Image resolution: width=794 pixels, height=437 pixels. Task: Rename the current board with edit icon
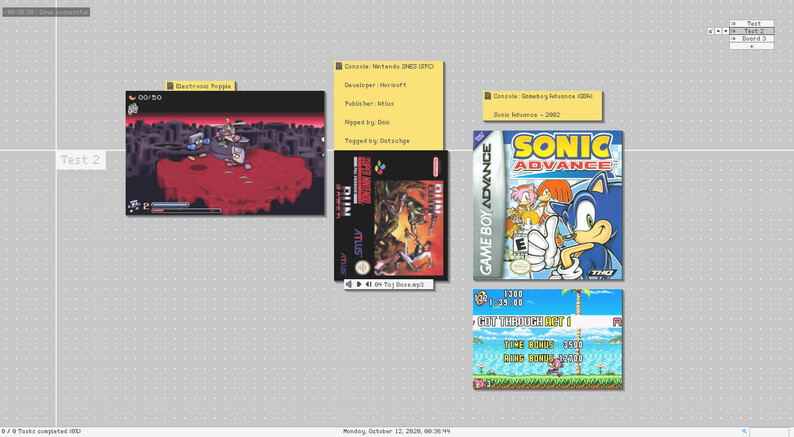tap(710, 31)
